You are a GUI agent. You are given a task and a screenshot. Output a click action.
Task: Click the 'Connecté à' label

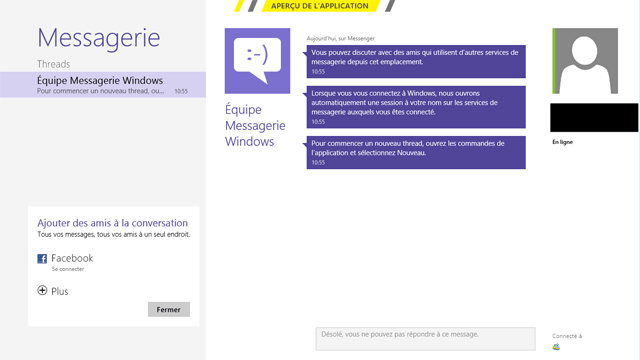[567, 336]
